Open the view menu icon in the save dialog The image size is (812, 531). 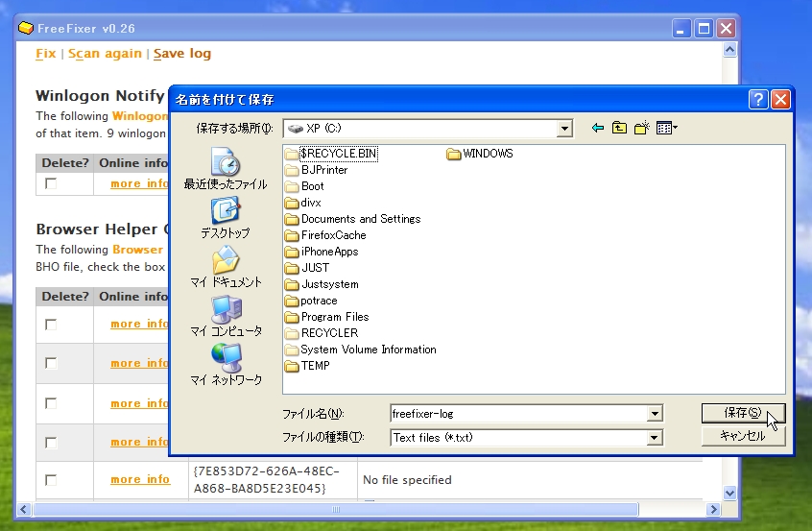pyautogui.click(x=666, y=128)
